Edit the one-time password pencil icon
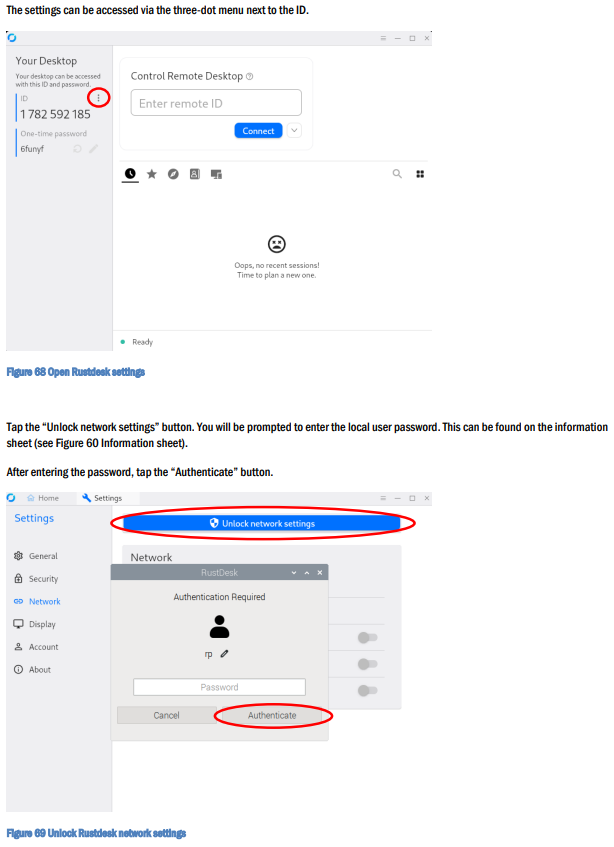 pos(93,149)
